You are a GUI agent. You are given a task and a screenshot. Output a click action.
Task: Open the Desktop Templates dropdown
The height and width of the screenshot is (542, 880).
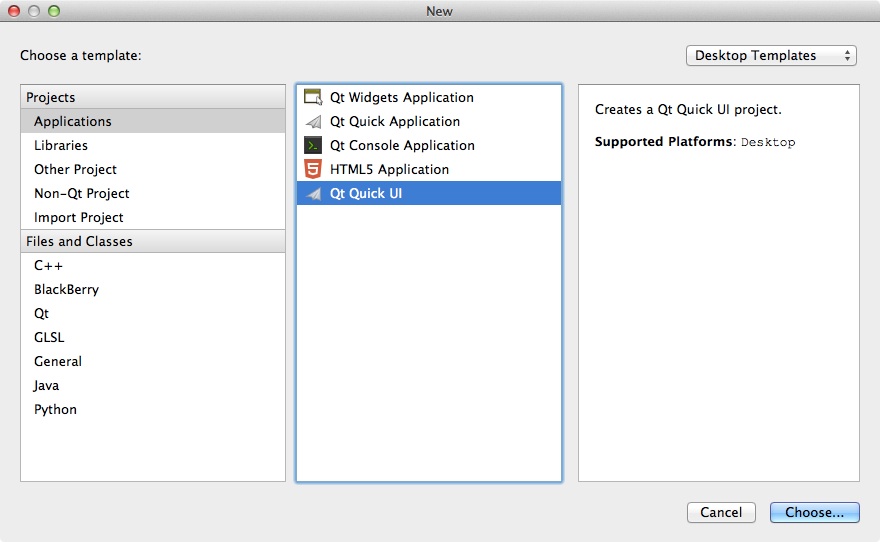click(771, 56)
